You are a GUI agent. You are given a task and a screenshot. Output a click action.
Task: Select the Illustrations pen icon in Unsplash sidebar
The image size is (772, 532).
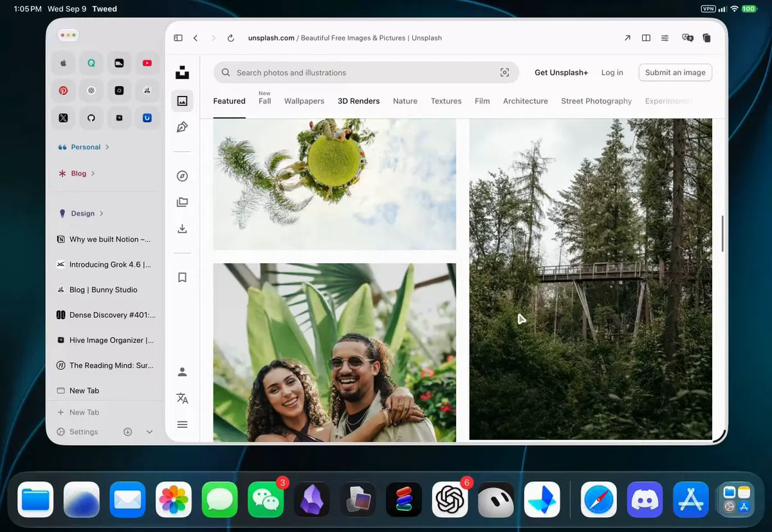tap(182, 127)
